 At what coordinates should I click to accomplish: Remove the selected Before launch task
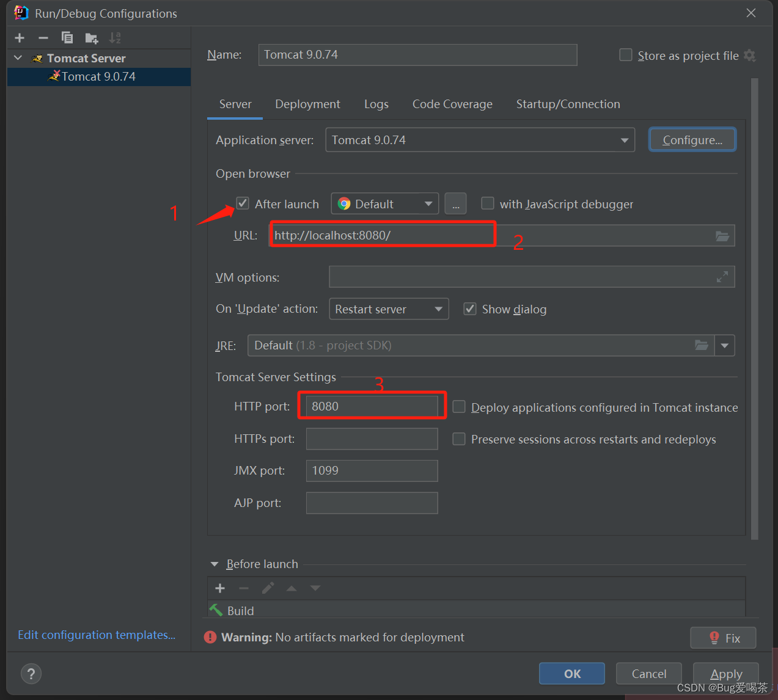(x=244, y=588)
